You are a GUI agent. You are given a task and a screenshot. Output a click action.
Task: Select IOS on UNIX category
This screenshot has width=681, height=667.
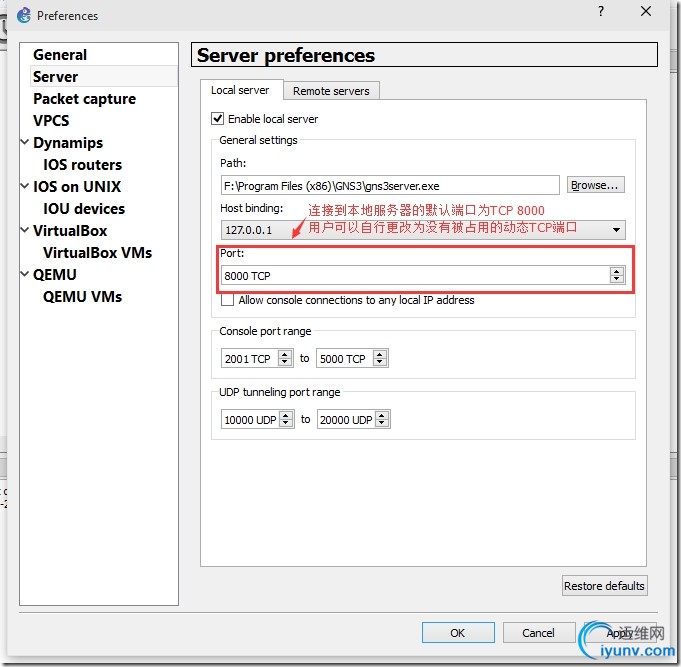77,187
